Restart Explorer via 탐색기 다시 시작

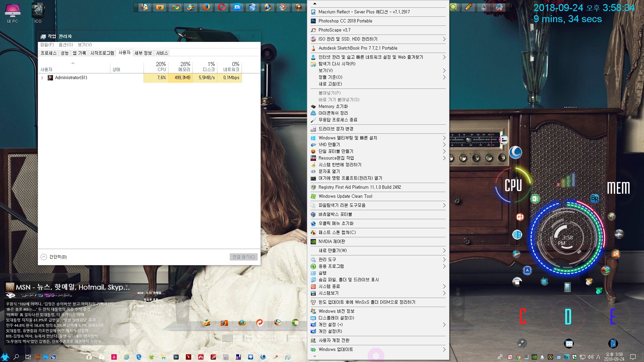[378, 64]
